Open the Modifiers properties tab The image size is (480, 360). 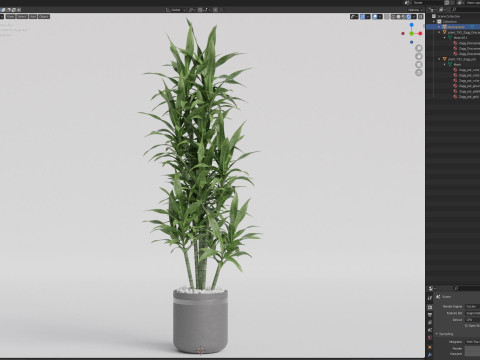pyautogui.click(x=430, y=355)
